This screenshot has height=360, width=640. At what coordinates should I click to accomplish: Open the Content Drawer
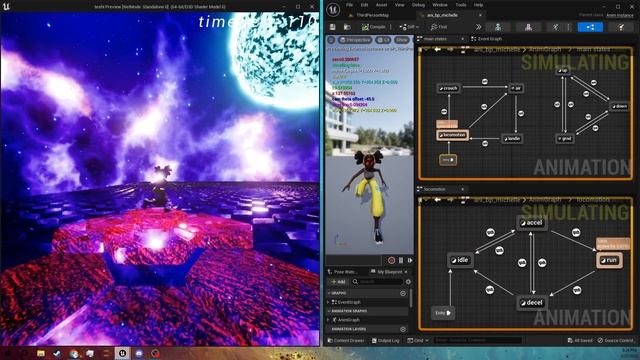coord(346,340)
